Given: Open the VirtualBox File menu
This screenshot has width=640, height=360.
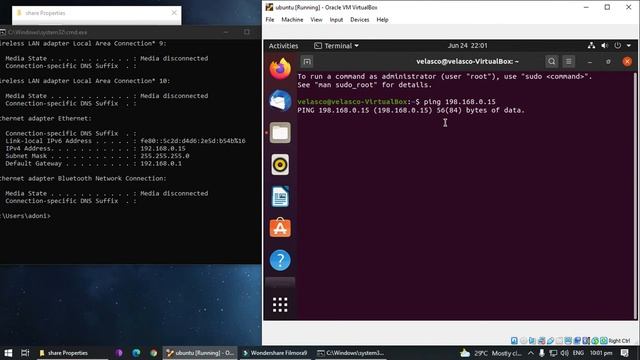Looking at the screenshot, I should pos(270,20).
